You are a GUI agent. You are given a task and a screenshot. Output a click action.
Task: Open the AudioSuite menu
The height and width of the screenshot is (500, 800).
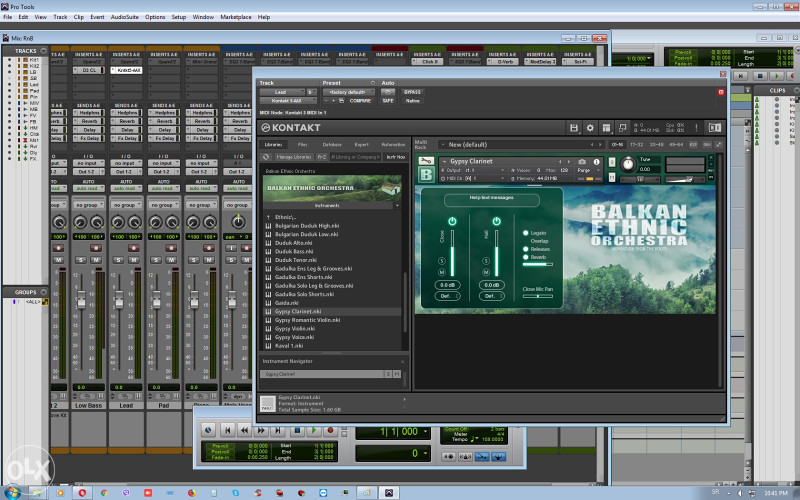[124, 17]
